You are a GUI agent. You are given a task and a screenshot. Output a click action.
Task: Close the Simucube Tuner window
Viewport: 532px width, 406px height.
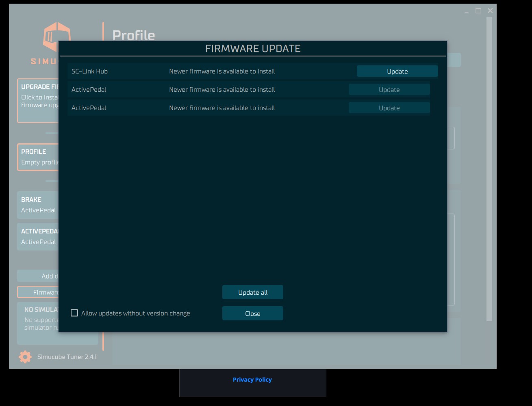tap(490, 11)
